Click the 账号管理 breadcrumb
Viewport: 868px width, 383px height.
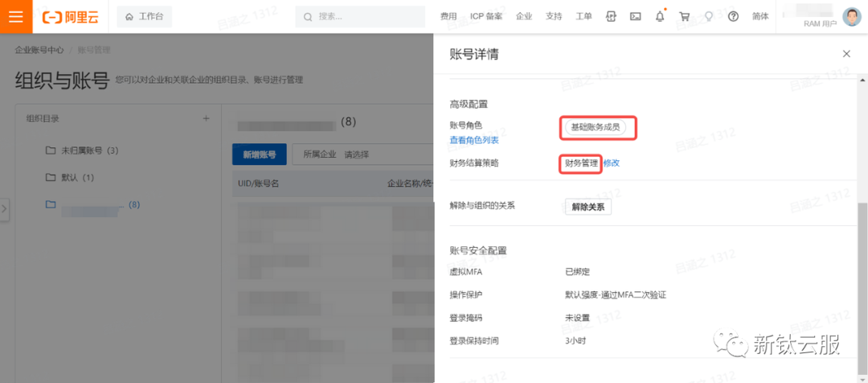pyautogui.click(x=94, y=50)
